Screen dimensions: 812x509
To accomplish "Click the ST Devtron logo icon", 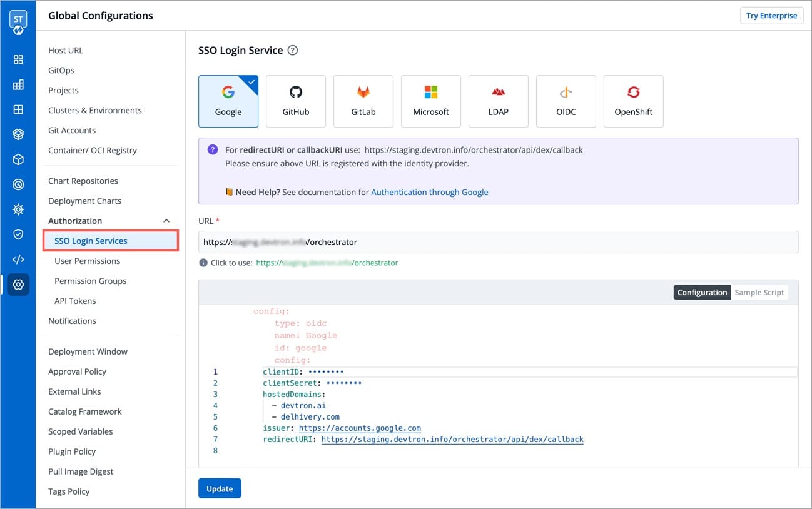I will pyautogui.click(x=18, y=21).
